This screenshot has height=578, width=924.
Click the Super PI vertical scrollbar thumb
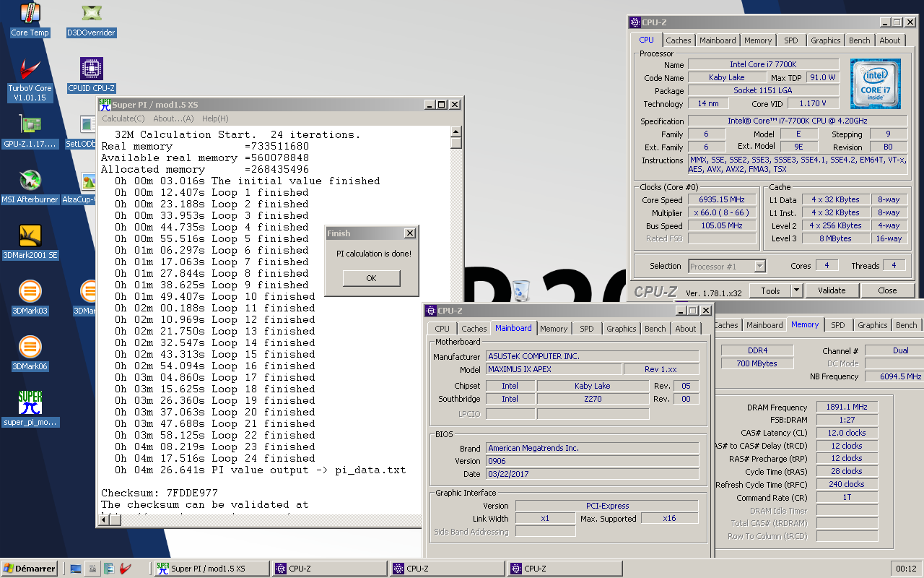(x=456, y=142)
